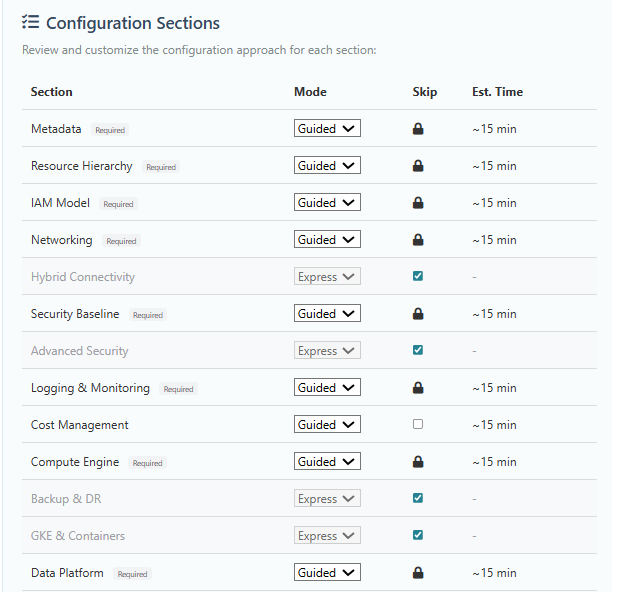Click the Networking row lock icon

pos(418,240)
